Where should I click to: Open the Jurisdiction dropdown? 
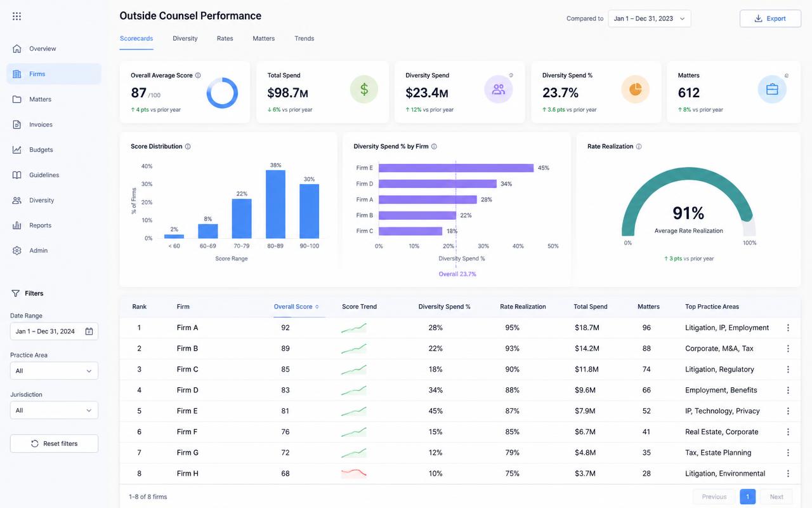pos(54,410)
